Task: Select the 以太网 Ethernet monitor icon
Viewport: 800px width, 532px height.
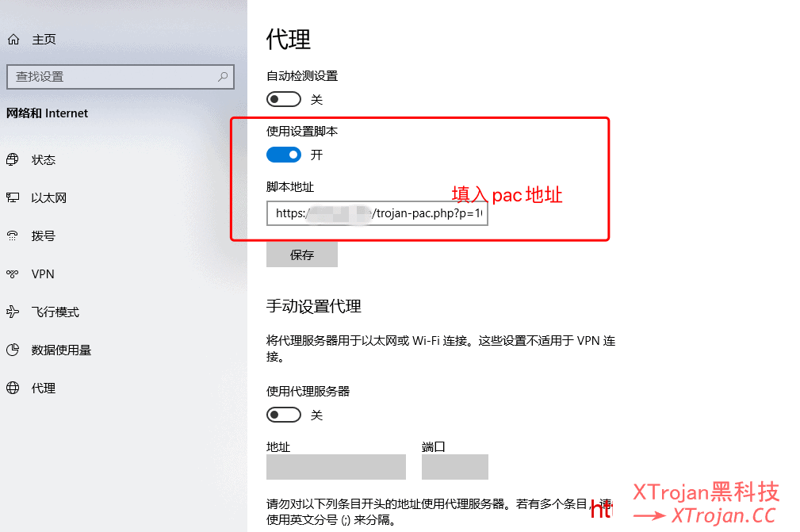Action: pos(13,198)
